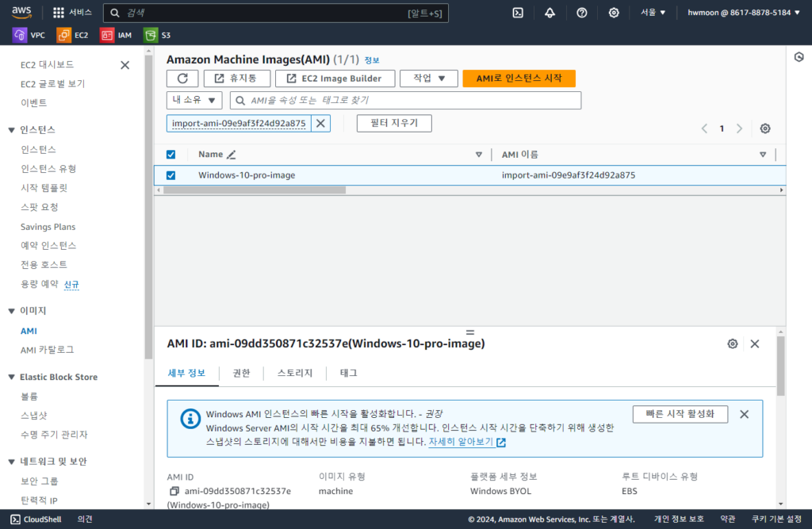Open AMI table preferences gear
This screenshot has width=812, height=529.
click(x=765, y=128)
